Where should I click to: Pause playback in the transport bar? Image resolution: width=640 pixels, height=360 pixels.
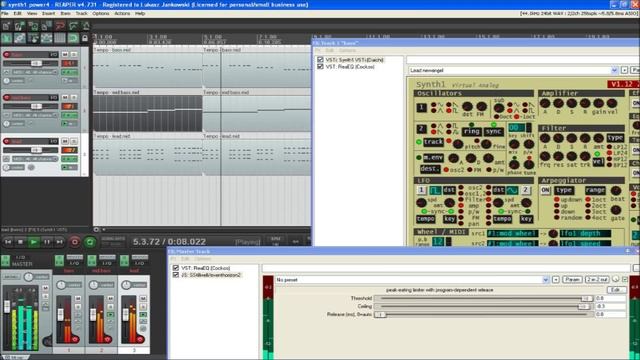click(47, 242)
